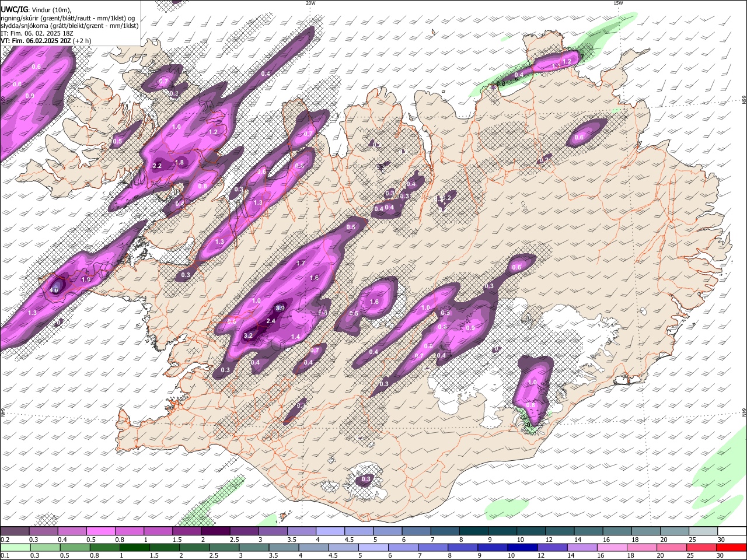Select the '2.2' snowfall value in the Westfjords
The width and height of the screenshot is (747, 560).
click(157, 166)
